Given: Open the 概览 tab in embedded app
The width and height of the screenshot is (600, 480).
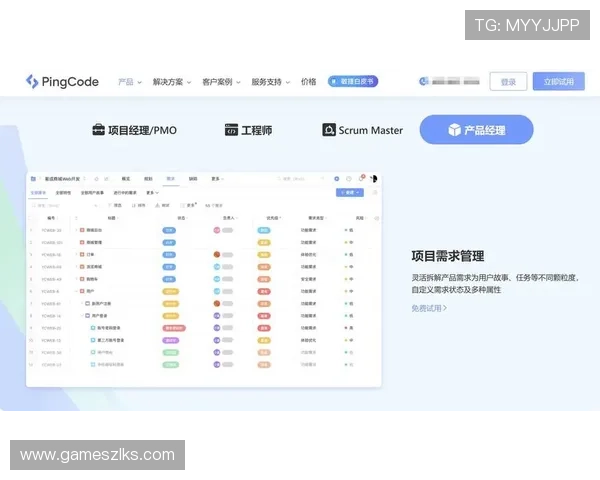Looking at the screenshot, I should tap(126, 179).
